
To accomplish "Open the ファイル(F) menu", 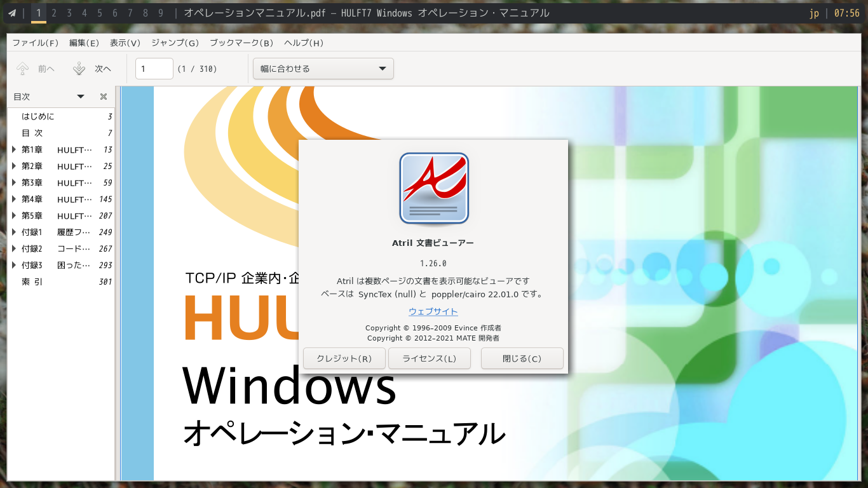I will pyautogui.click(x=36, y=43).
